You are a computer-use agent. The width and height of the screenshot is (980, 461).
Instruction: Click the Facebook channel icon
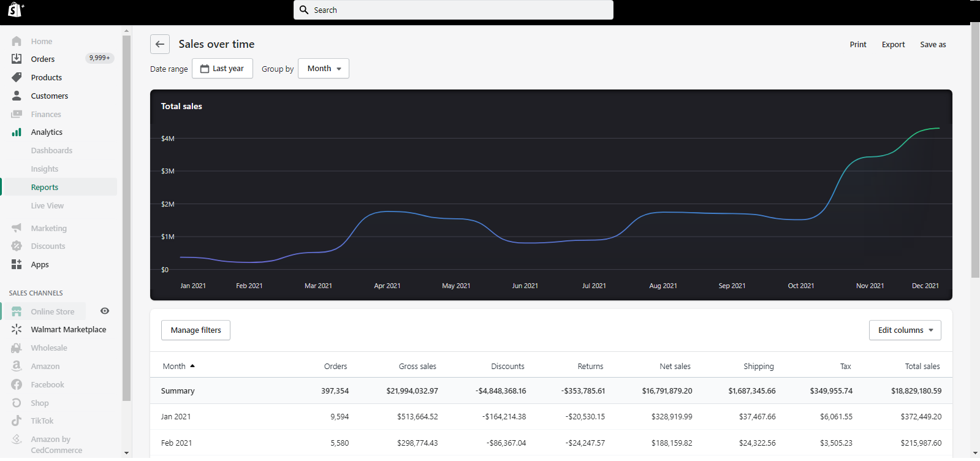coord(17,384)
